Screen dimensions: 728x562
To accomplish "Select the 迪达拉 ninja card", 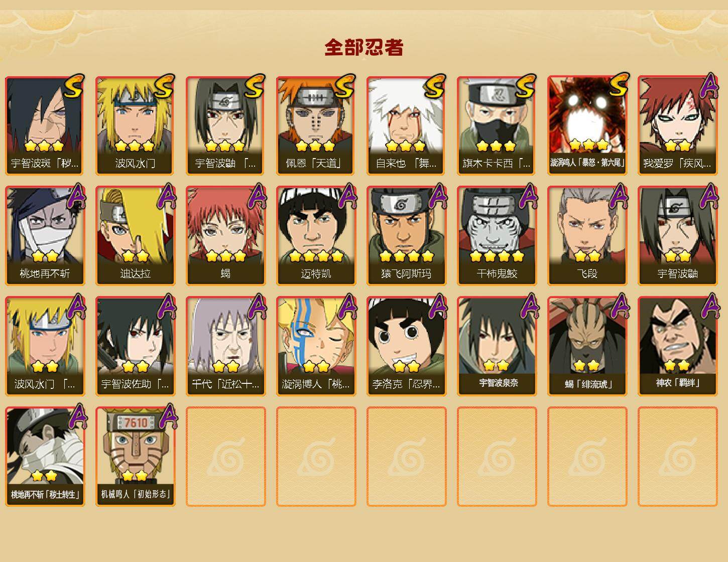I will coord(135,236).
